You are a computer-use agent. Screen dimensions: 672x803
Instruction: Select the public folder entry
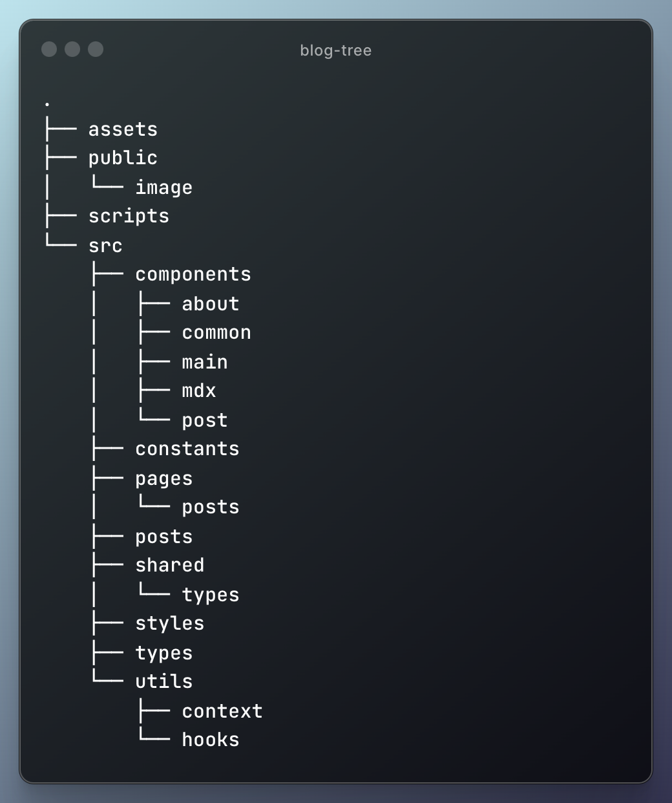pyautogui.click(x=123, y=158)
